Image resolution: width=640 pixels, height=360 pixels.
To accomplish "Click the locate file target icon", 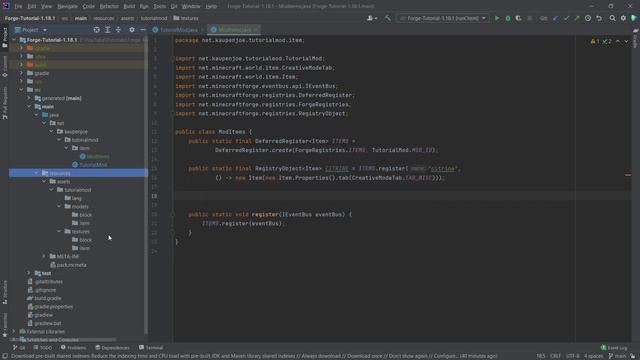I will [96, 30].
